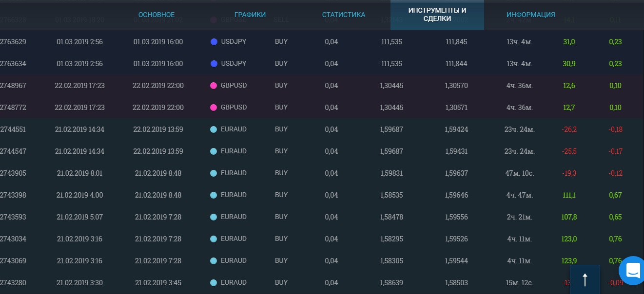Click the pink GBPUSD dot in trade 2748967
This screenshot has height=294, width=644.
[x=214, y=86]
